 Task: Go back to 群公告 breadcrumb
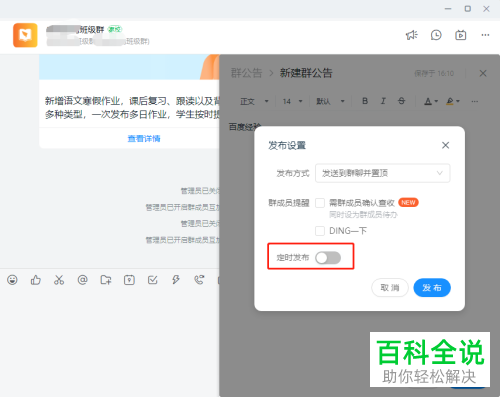pos(247,73)
